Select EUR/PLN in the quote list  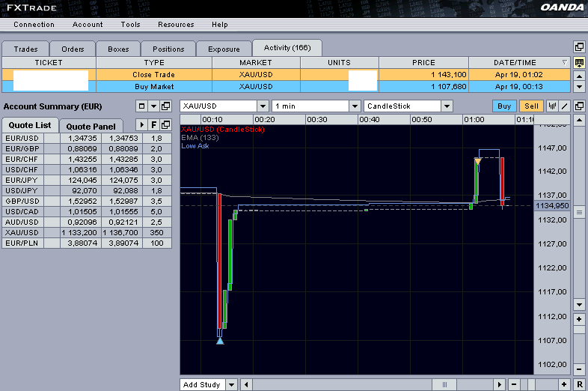coord(87,243)
